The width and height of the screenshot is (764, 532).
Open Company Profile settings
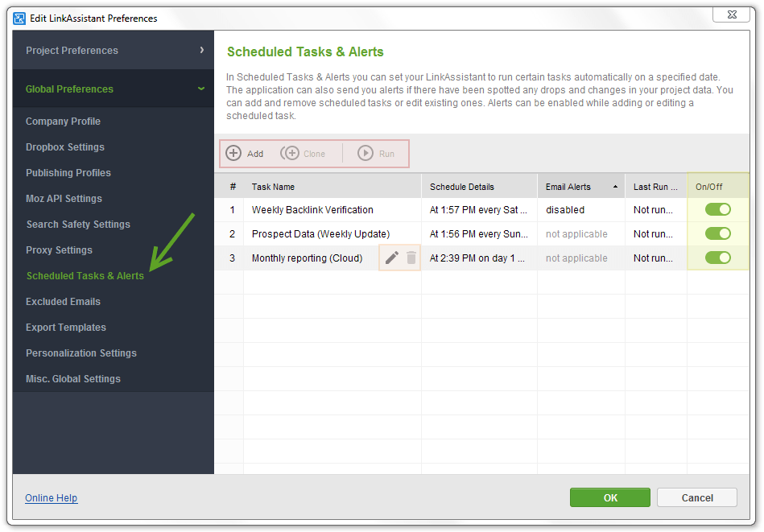[x=63, y=122]
